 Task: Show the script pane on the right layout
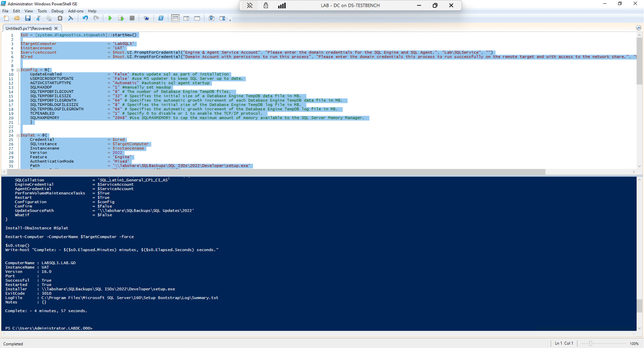[186, 18]
